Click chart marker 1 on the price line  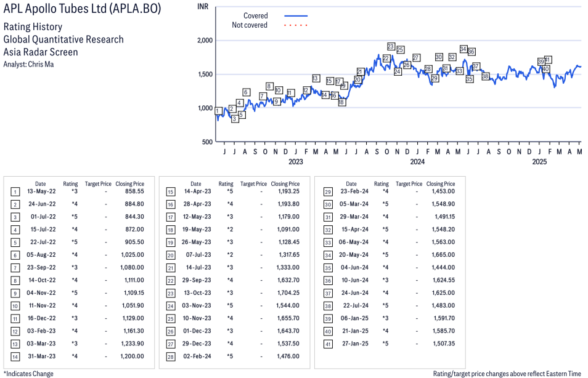(218, 111)
